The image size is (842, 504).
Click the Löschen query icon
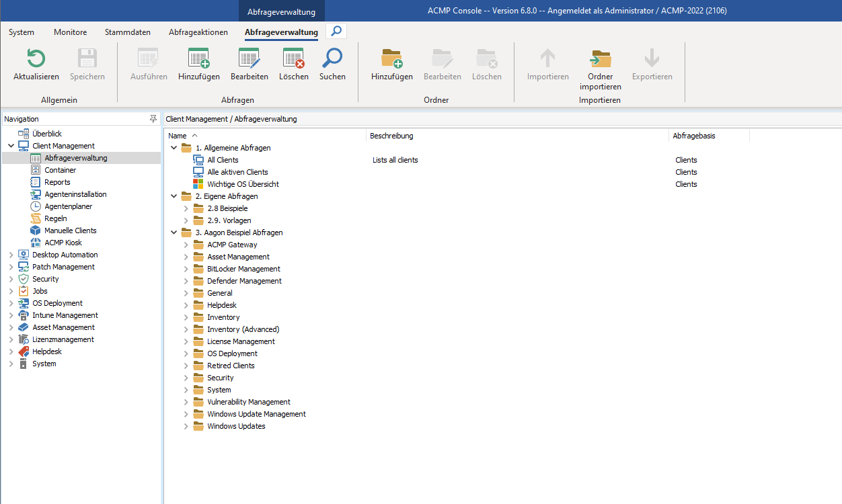[293, 59]
